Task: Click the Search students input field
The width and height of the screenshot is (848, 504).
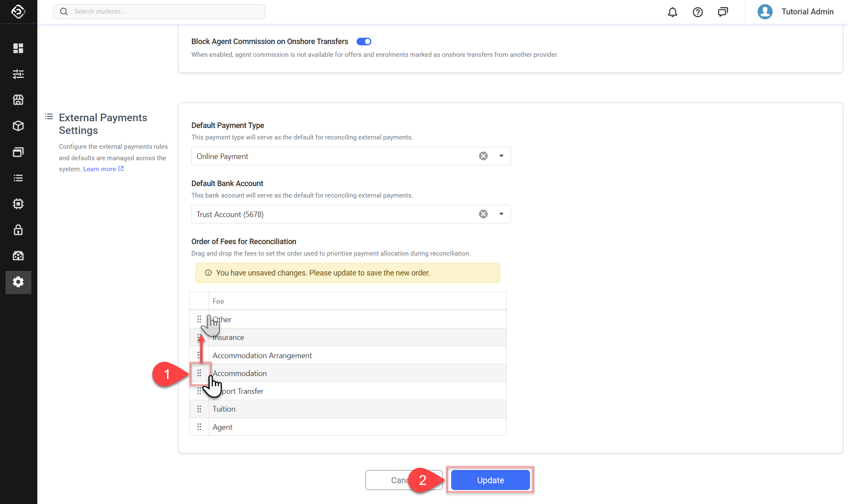Action: 159,11
